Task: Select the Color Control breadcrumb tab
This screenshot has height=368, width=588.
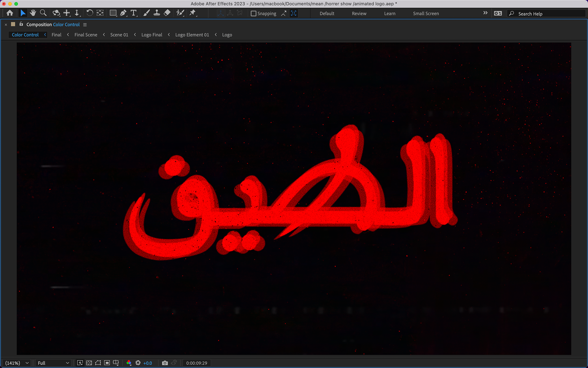Action: coord(25,35)
